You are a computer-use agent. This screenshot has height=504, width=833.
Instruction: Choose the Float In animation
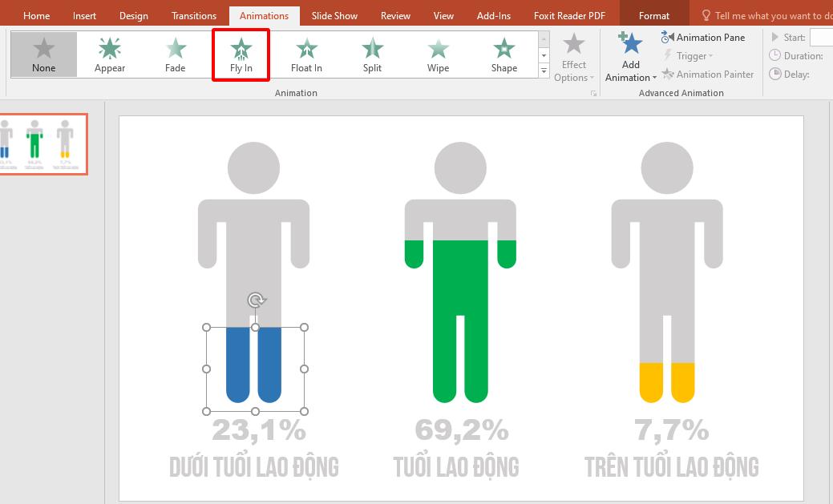pyautogui.click(x=306, y=54)
